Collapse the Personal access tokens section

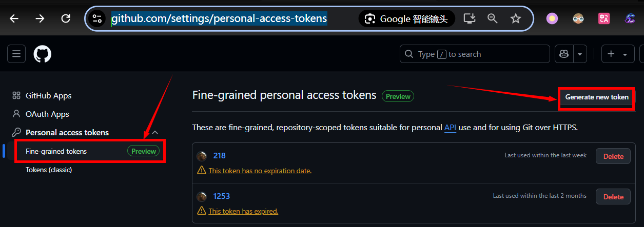click(155, 132)
